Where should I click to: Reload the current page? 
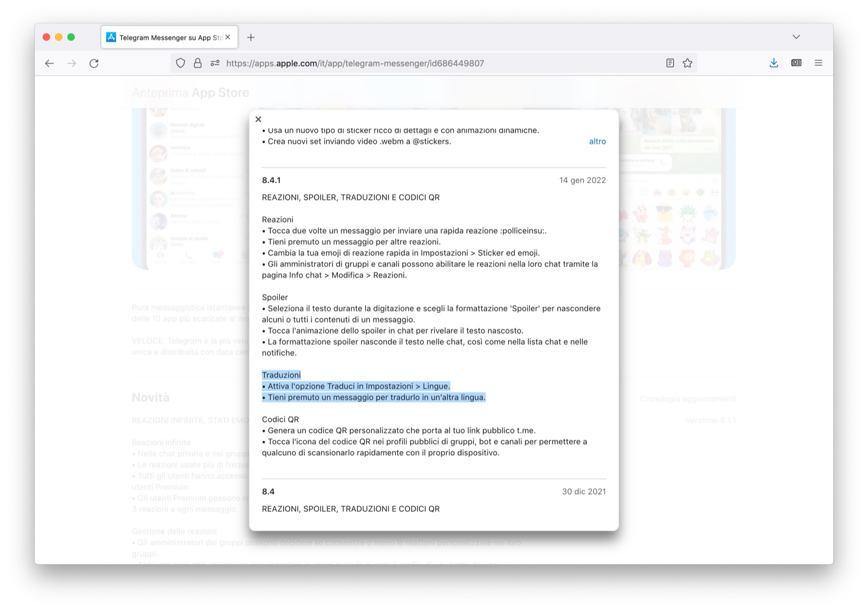click(x=94, y=63)
